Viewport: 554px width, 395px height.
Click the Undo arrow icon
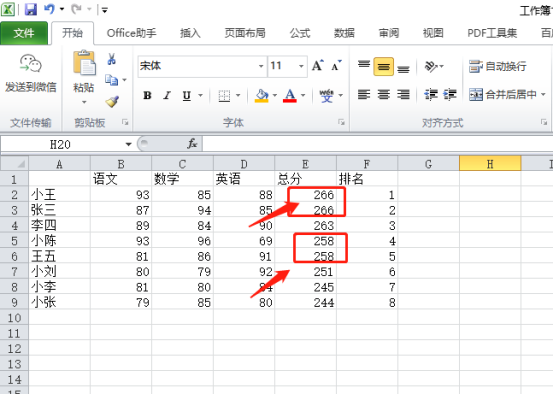click(x=49, y=9)
